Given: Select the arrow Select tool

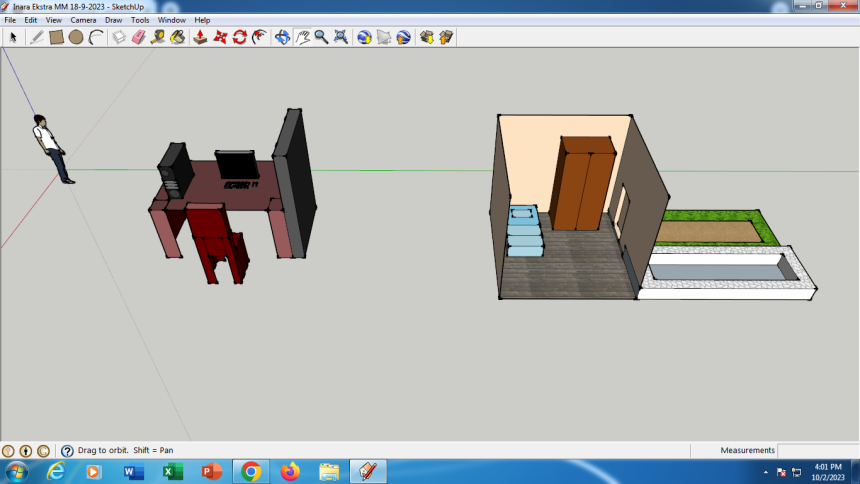Looking at the screenshot, I should pos(13,37).
